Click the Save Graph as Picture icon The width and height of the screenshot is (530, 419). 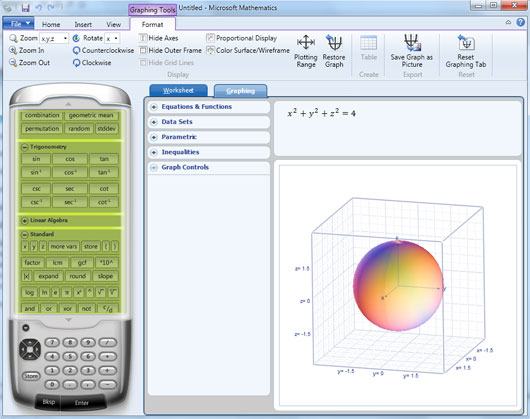click(411, 43)
